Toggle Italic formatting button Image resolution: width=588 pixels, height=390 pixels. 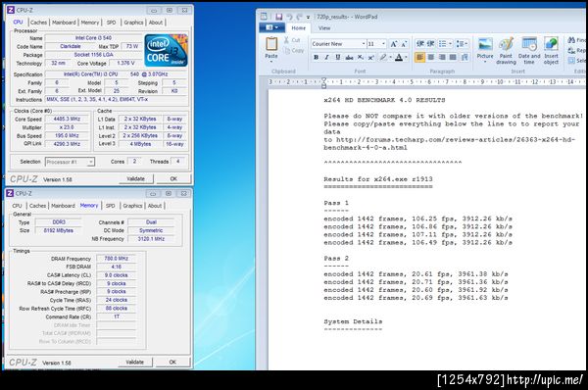[326, 58]
